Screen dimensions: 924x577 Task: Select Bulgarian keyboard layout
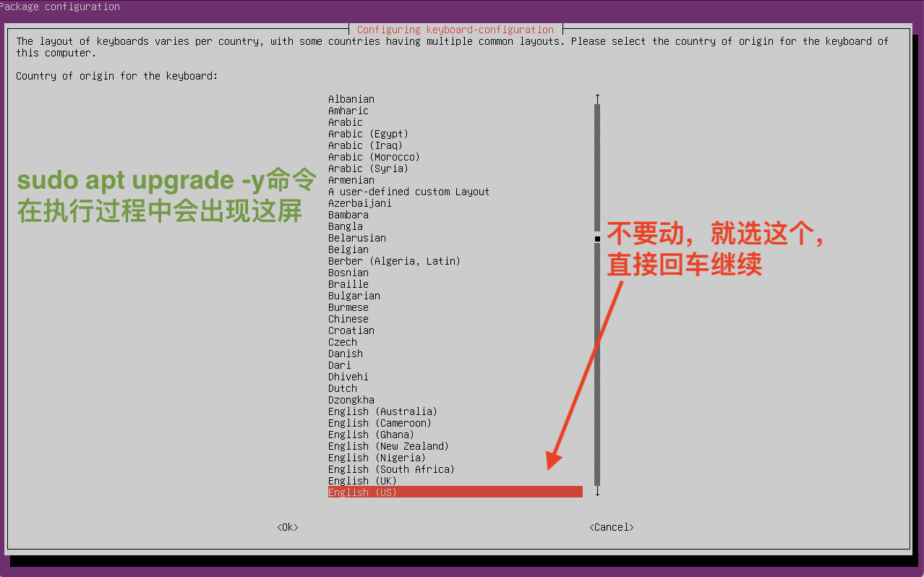(354, 296)
